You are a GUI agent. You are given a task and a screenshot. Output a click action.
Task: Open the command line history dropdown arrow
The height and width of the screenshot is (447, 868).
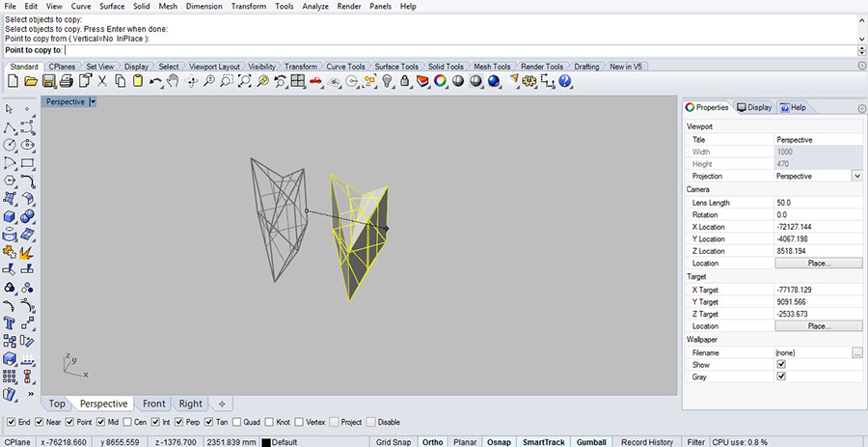(862, 40)
